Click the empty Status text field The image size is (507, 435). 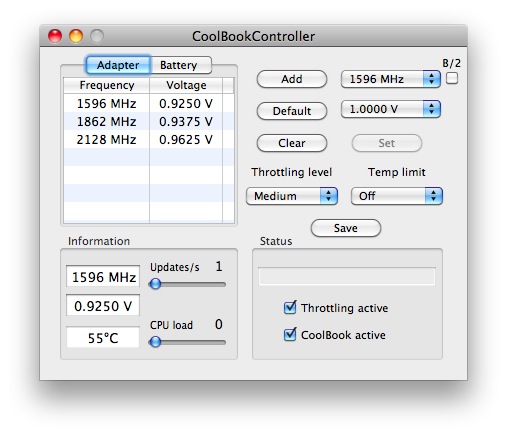(347, 276)
